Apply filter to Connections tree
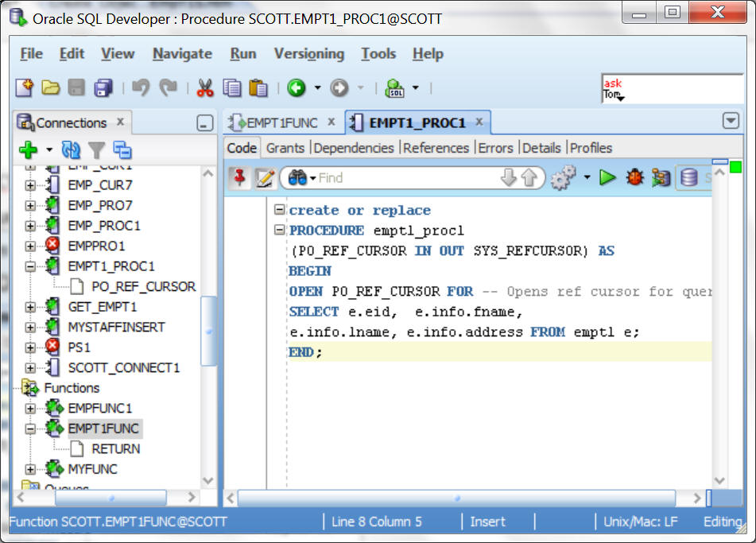 tap(96, 150)
